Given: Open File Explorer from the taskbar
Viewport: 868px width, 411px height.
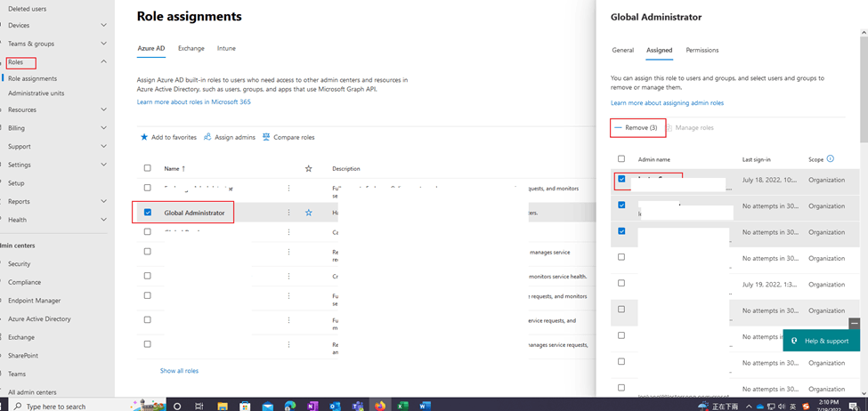Looking at the screenshot, I should 223,406.
